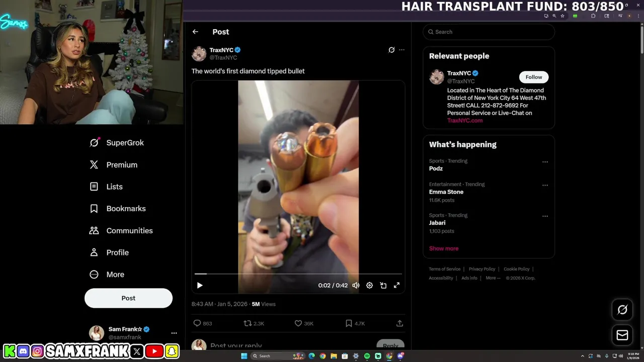Click the Grok icon on TraxNYC's post
The image size is (644, 362).
click(391, 50)
